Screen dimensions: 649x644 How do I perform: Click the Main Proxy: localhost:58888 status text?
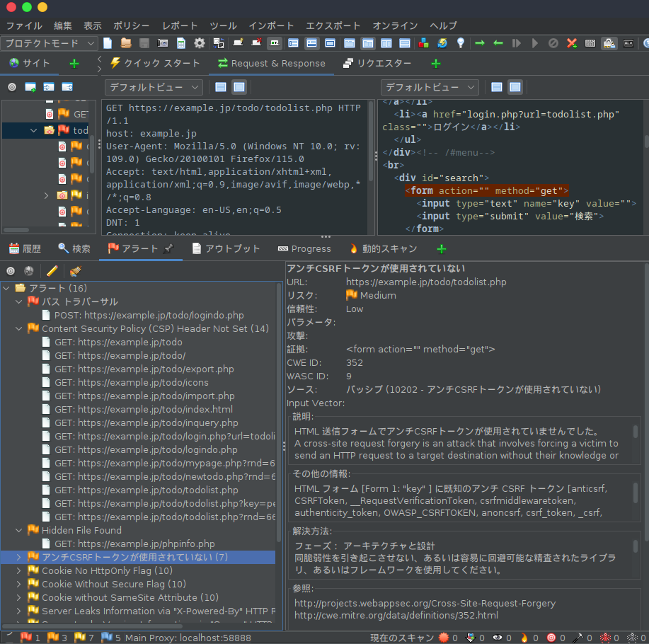click(188, 638)
